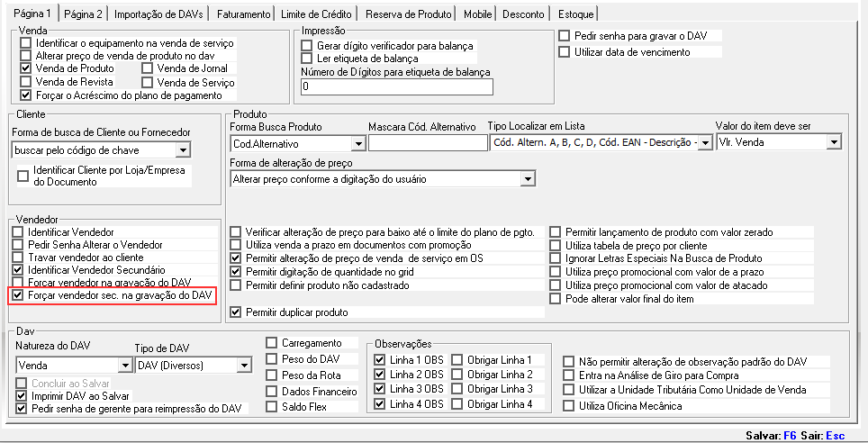
Task: Check Alterar preço de venda de produto no dav
Action: [25, 56]
